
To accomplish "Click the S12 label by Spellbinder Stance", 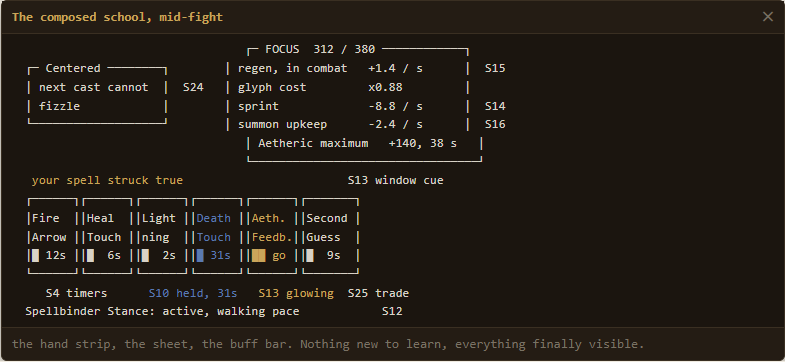I will (392, 311).
